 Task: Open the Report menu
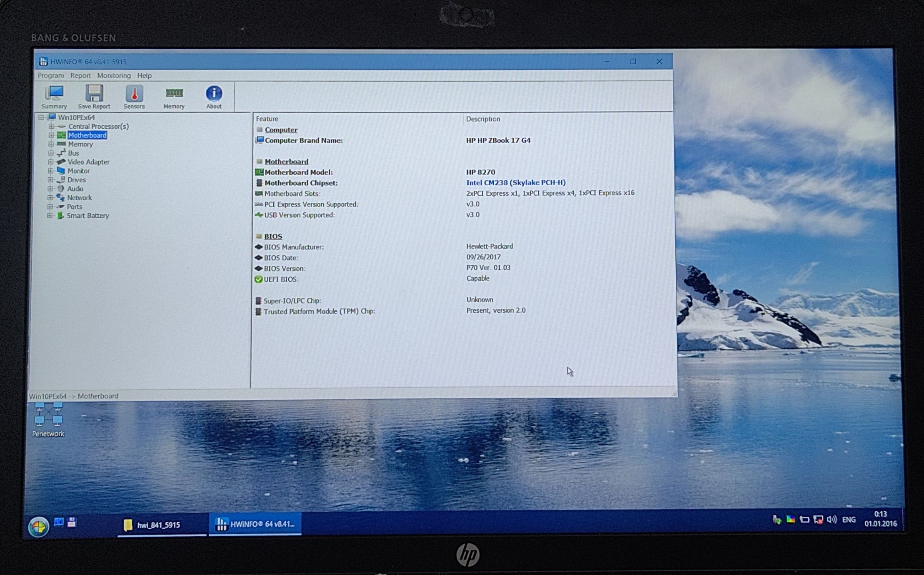[80, 75]
